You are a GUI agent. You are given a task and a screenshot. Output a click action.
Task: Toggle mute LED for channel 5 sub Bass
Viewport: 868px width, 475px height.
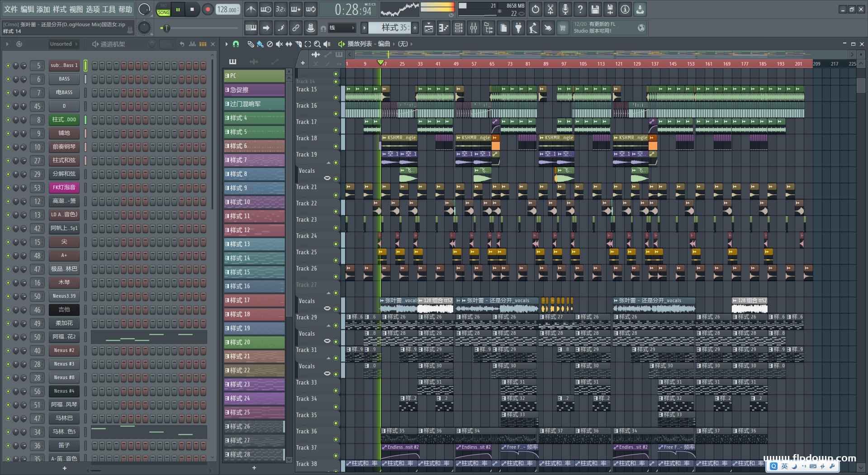[8, 66]
